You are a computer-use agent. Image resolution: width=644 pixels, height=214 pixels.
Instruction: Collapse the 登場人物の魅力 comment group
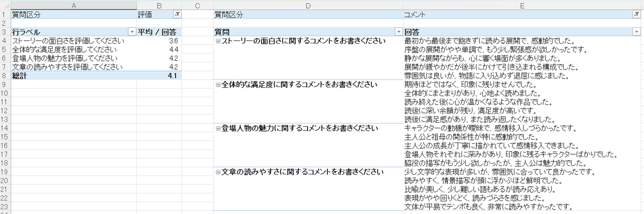coord(218,128)
